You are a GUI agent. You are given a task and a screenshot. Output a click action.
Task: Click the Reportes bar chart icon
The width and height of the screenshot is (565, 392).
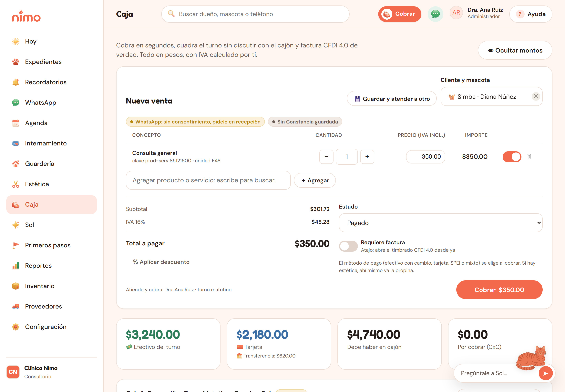coord(16,266)
